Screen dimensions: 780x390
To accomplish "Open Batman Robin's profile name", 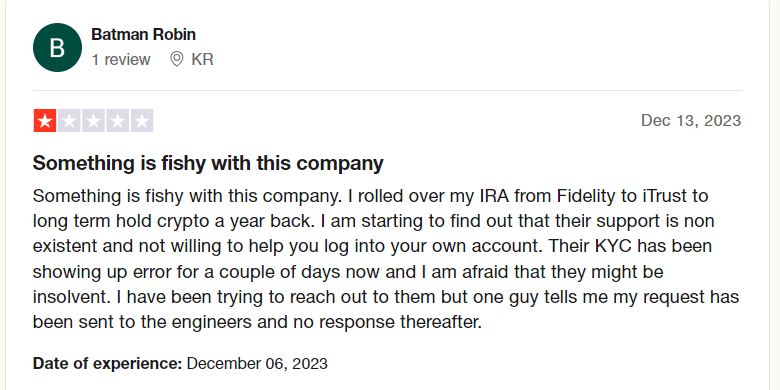I will 143,34.
